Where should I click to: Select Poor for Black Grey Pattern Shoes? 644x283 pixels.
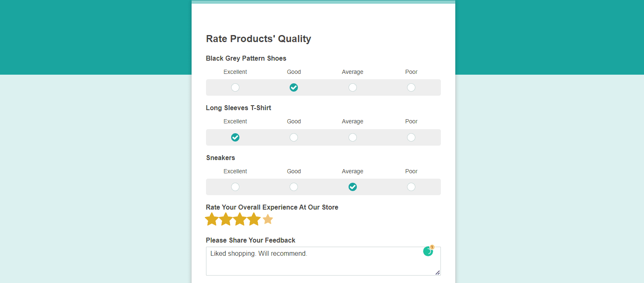[x=411, y=87]
